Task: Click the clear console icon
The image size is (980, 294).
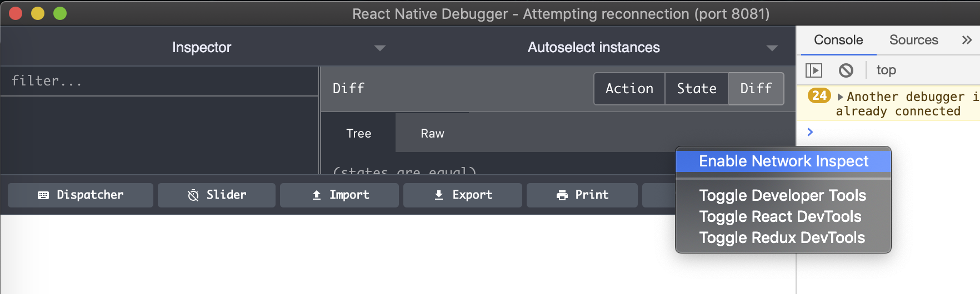Action: (x=846, y=70)
